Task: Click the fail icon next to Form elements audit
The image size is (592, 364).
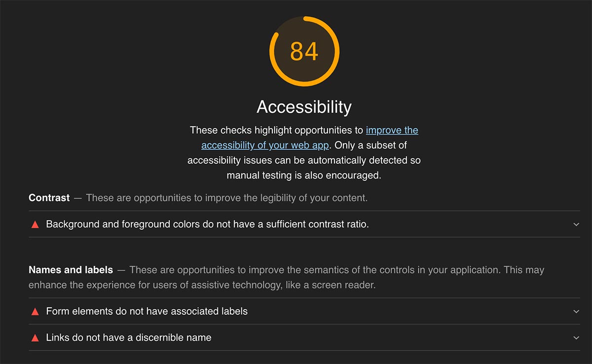Action: 35,312
